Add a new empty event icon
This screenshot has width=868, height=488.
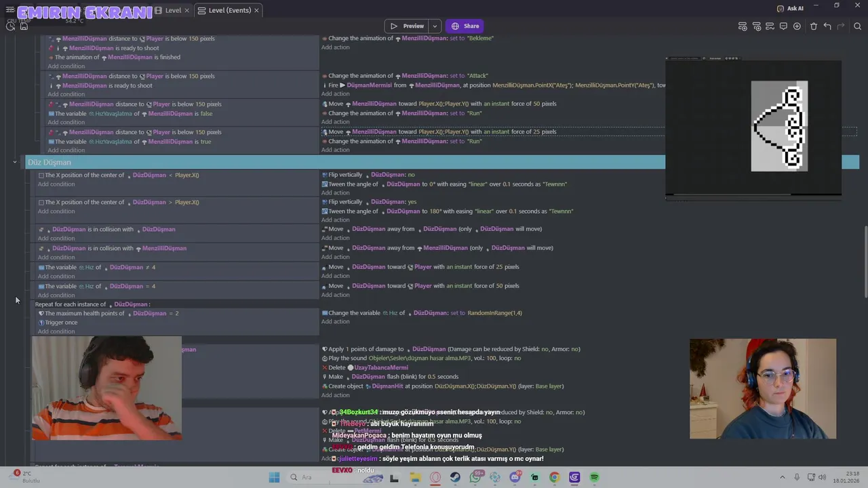743,26
